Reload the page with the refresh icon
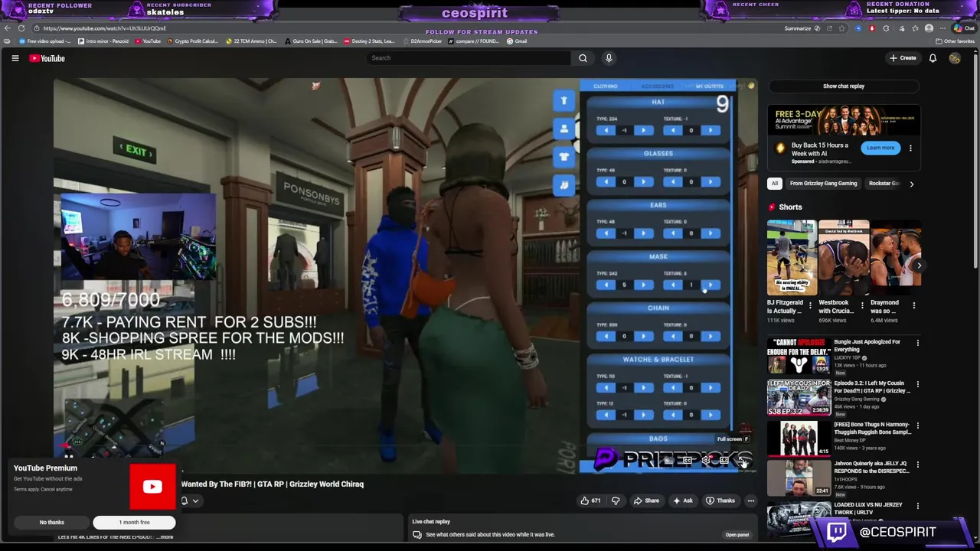Viewport: 980px width, 551px height. (x=21, y=28)
